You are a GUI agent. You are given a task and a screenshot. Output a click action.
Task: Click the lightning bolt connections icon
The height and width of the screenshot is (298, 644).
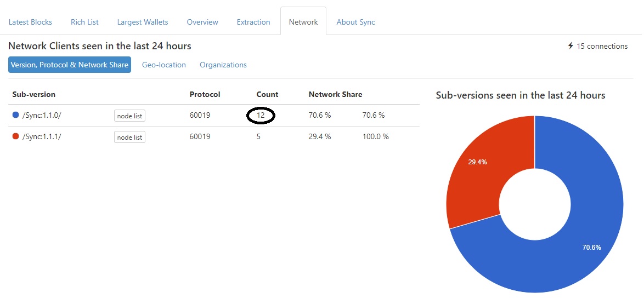570,46
